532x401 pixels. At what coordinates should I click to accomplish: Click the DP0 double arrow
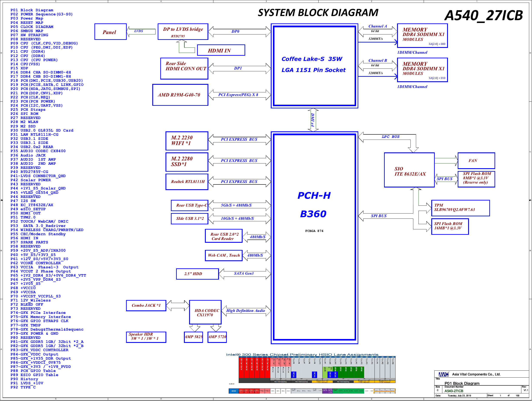click(x=239, y=31)
